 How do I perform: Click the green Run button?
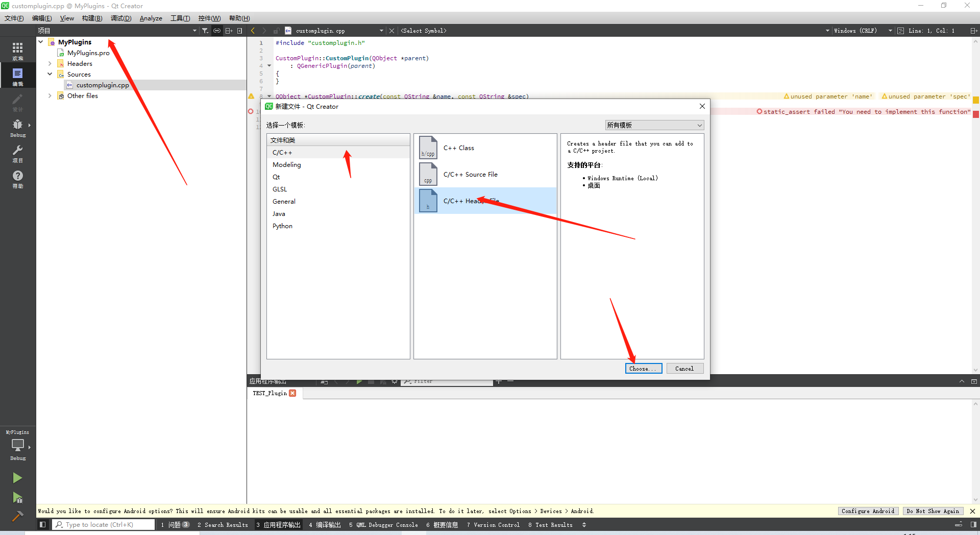click(17, 477)
